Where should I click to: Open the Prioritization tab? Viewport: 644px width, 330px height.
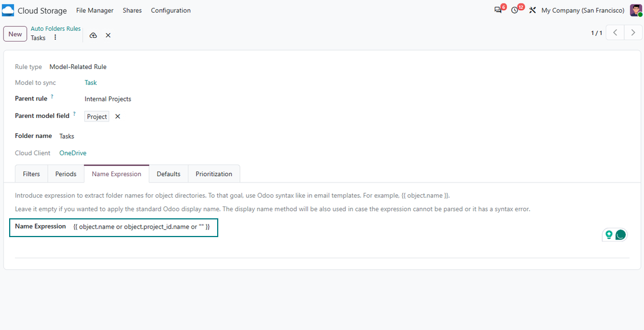214,174
